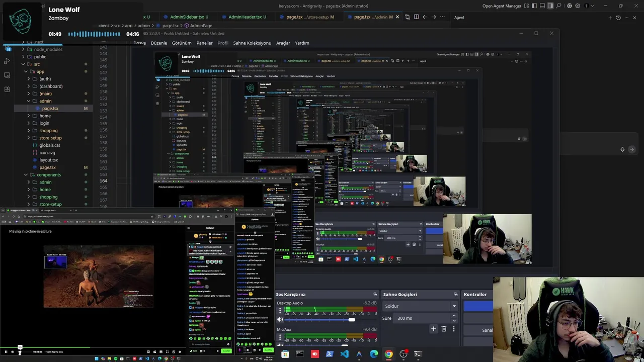Click the Customize Layout icon in title bar
Viewport: 644px width, 362px height.
(x=526, y=6)
